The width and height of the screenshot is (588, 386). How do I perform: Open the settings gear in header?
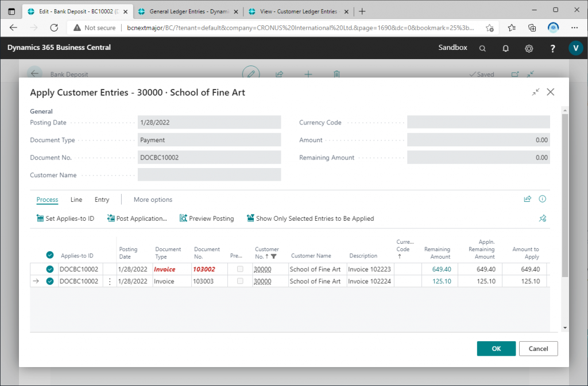[529, 48]
